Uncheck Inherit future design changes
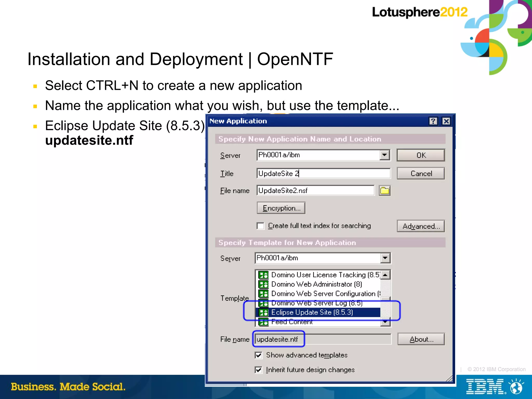This screenshot has width=532, height=399. click(x=258, y=370)
